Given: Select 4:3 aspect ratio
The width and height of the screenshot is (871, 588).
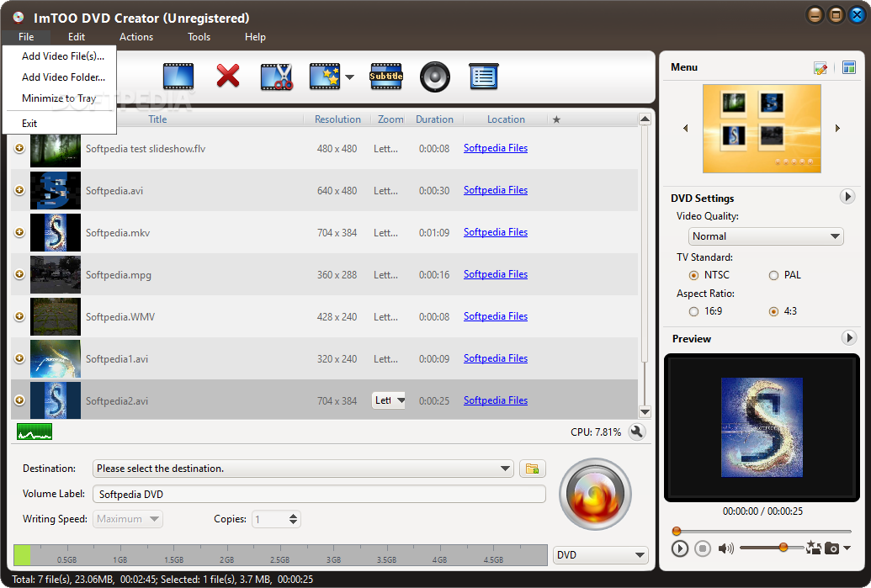Looking at the screenshot, I should pos(773,311).
